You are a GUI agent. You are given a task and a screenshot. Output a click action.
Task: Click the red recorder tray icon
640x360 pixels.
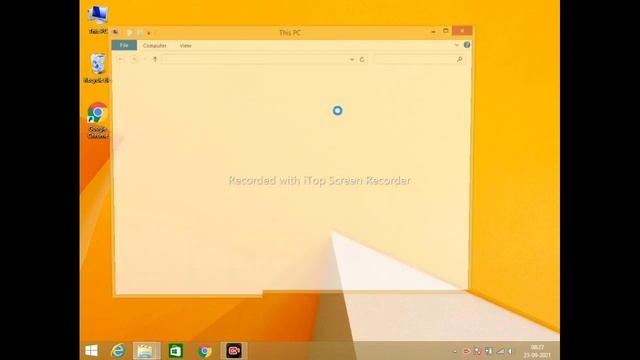pyautogui.click(x=466, y=351)
